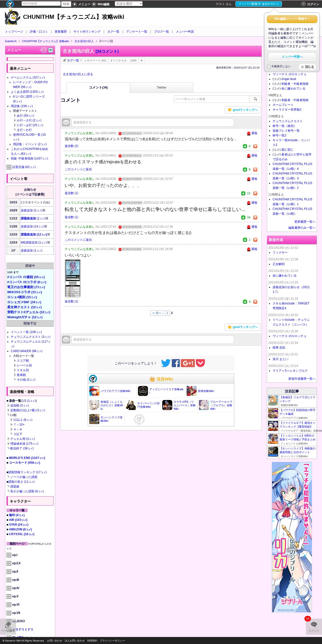The height and width of the screenshot is (644, 322).
Task: Open the card screenshot thumbnail in comment No.105213602
Action: click(73, 278)
